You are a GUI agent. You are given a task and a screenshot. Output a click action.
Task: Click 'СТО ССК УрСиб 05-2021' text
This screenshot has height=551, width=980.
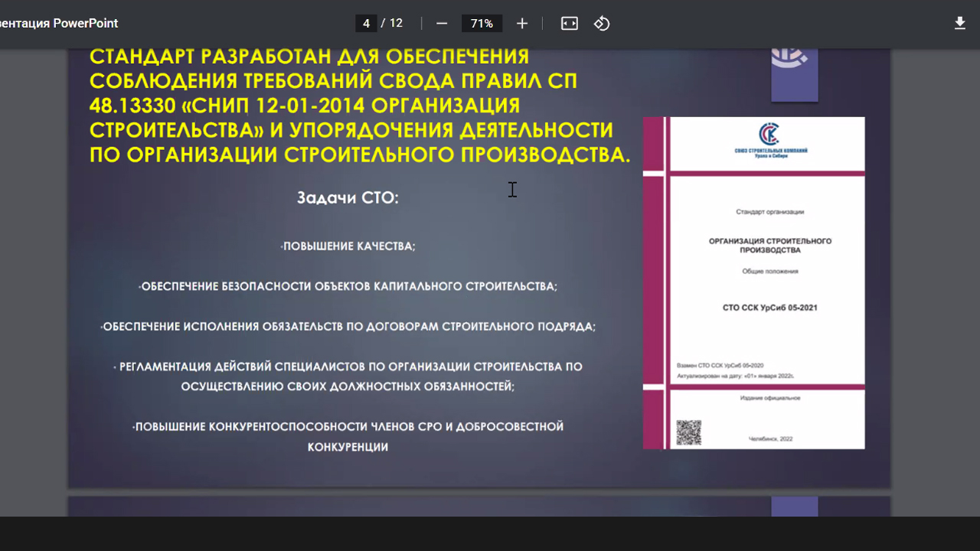coord(769,308)
